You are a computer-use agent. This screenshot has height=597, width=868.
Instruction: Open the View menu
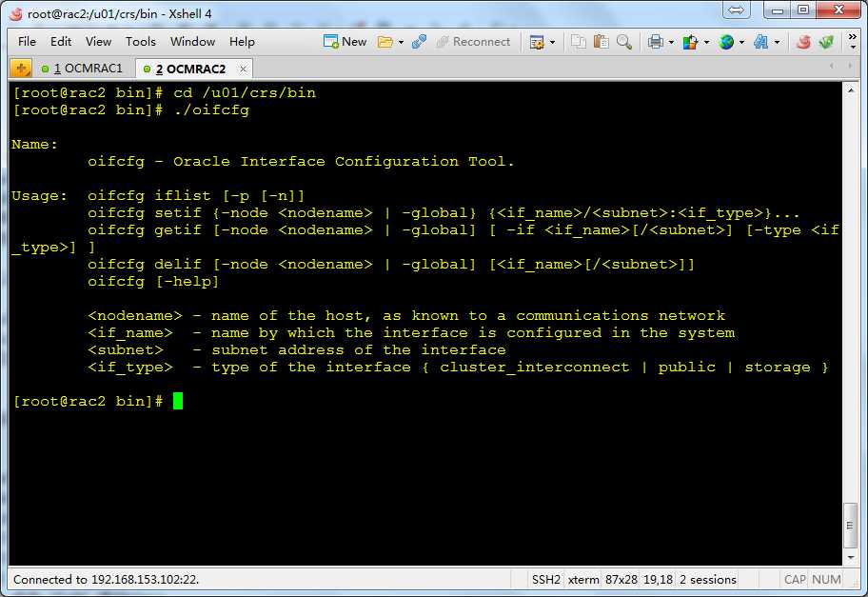click(x=98, y=42)
